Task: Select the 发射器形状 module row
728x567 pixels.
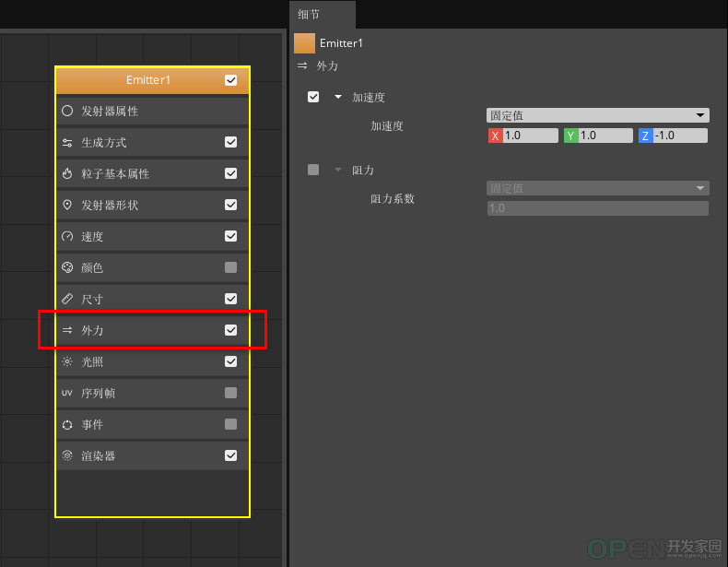Action: point(152,205)
